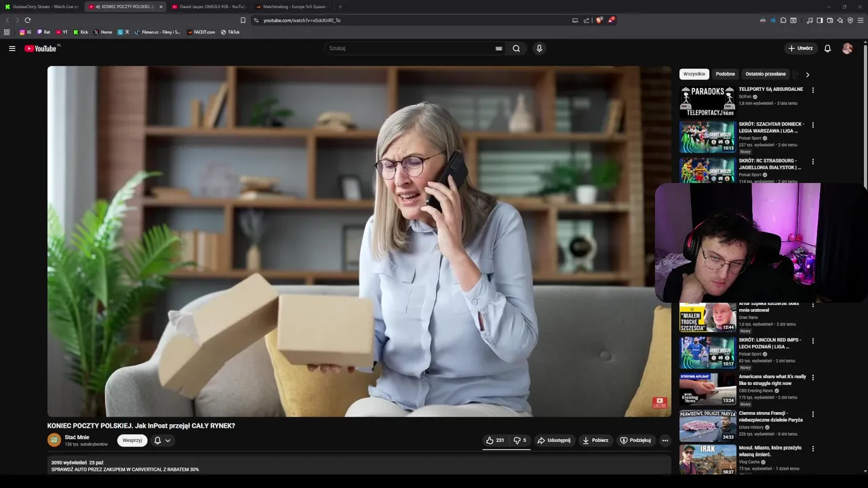Bookmark this page with the address bar bookmark icon

coord(243,20)
